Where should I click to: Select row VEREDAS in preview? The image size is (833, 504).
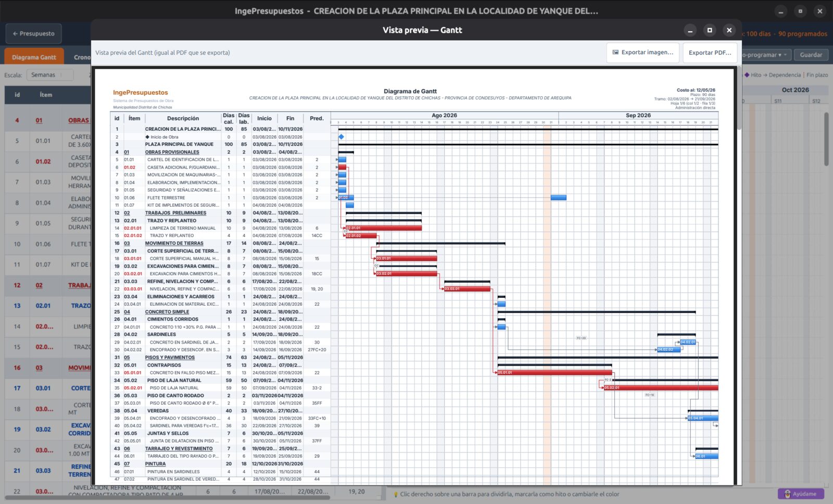point(220,411)
